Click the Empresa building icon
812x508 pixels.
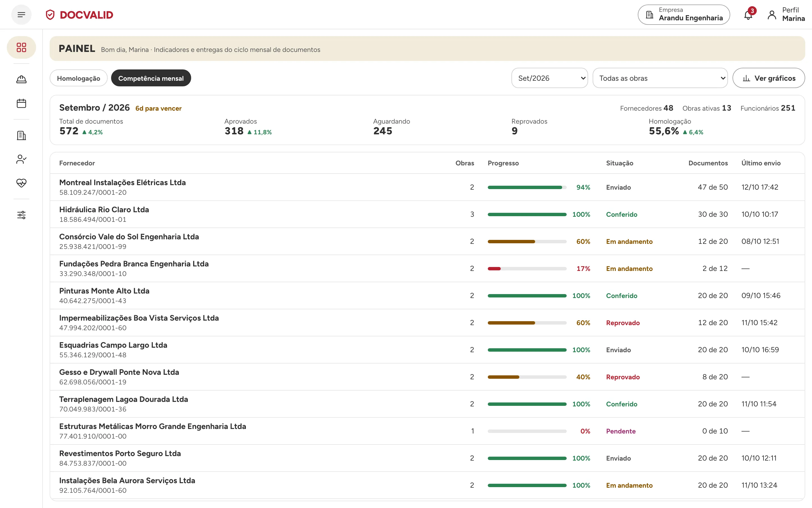pyautogui.click(x=650, y=15)
